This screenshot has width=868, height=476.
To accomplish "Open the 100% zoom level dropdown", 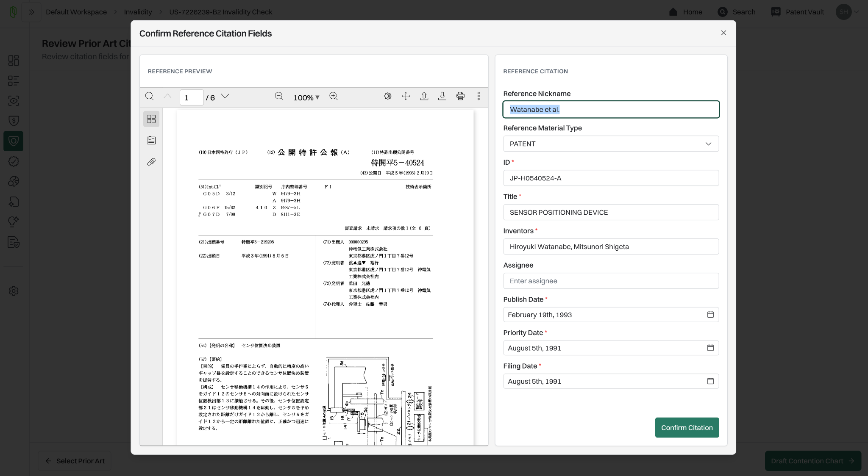I will pos(306,97).
